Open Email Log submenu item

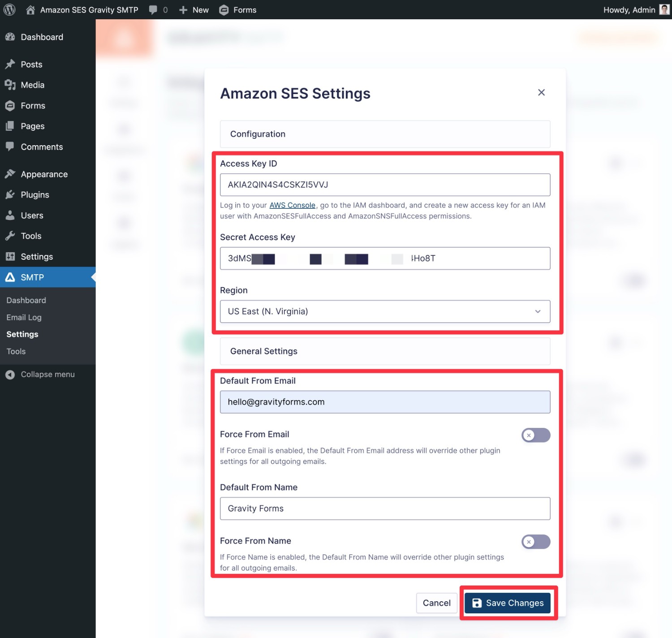click(24, 317)
